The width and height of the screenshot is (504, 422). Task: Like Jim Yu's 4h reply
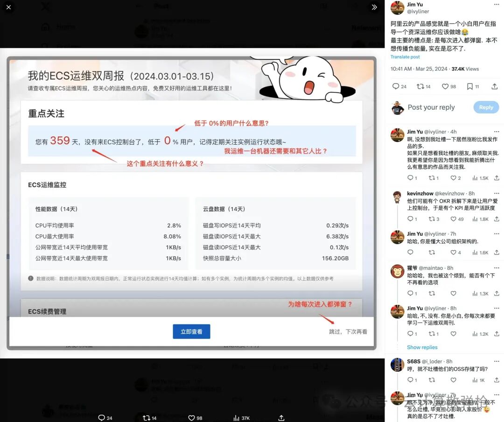(x=455, y=178)
